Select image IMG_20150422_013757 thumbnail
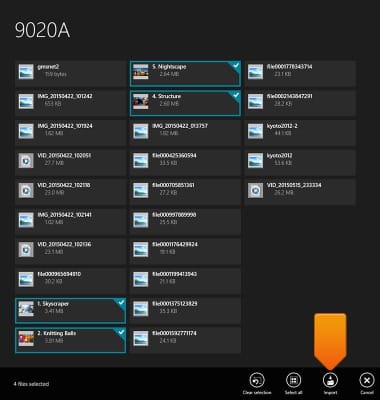The width and height of the screenshot is (380, 400). coord(141,132)
